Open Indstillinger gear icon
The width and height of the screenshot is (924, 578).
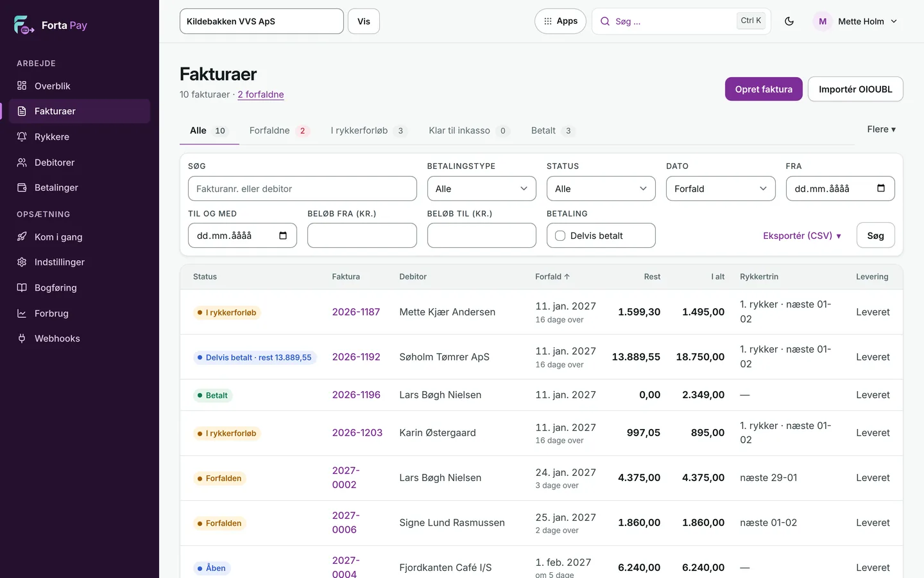[x=22, y=262]
